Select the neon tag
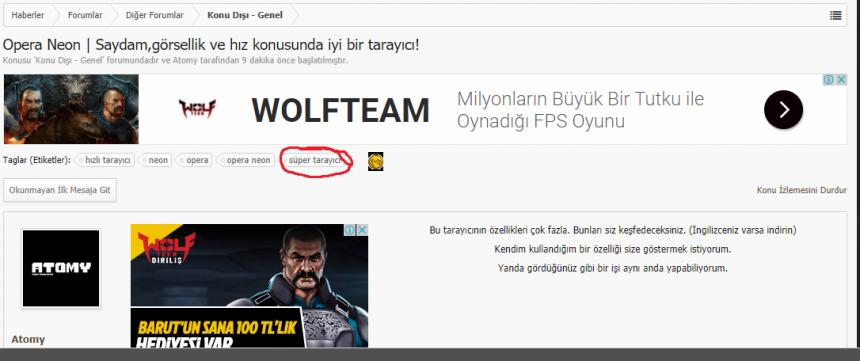This screenshot has width=860, height=361. pos(155,160)
